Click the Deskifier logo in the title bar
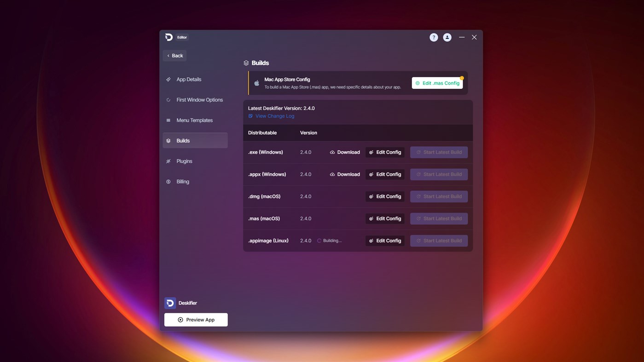644x362 pixels. point(169,37)
